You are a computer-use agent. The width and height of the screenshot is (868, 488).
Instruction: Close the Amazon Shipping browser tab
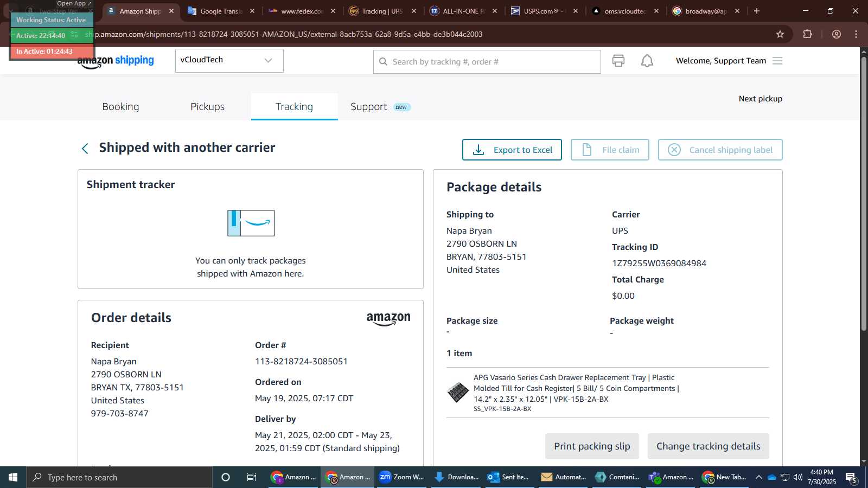[x=171, y=11]
